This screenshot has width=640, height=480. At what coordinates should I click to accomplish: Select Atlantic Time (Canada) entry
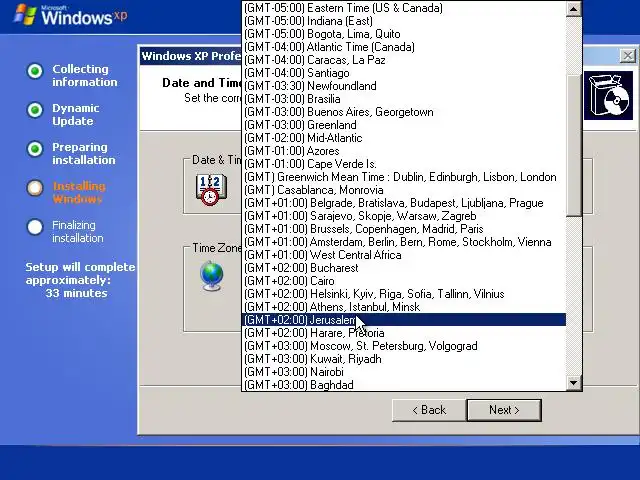pyautogui.click(x=404, y=47)
